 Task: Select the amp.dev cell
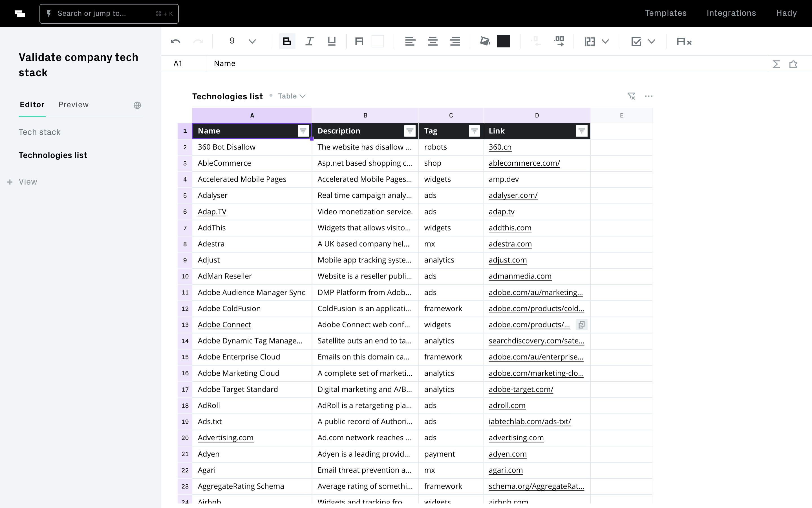click(537, 179)
